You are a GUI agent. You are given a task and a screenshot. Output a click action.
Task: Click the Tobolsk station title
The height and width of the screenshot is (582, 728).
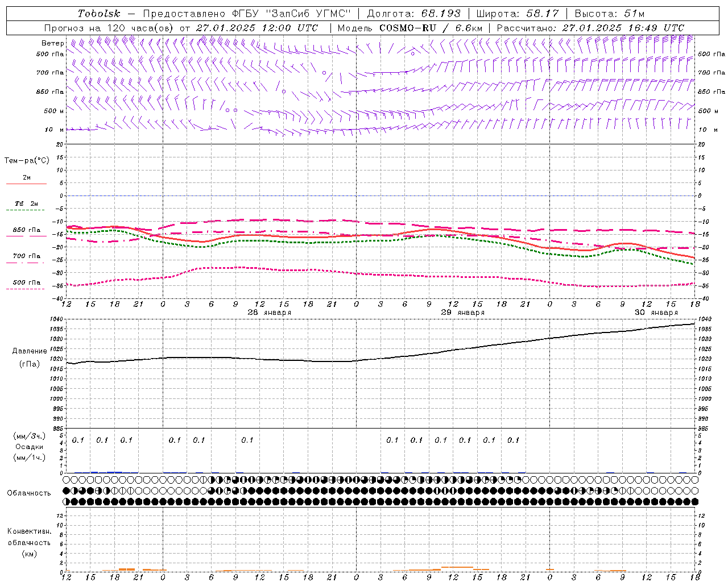coord(99,14)
